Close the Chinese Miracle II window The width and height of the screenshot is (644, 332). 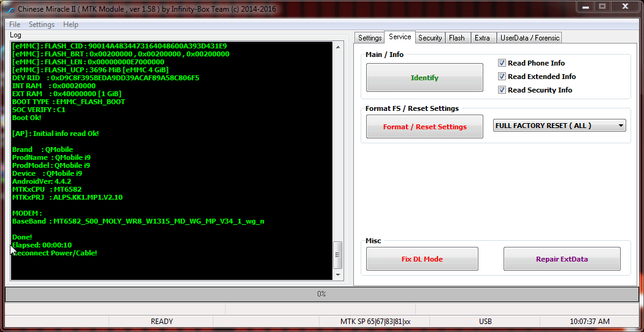(x=625, y=7)
